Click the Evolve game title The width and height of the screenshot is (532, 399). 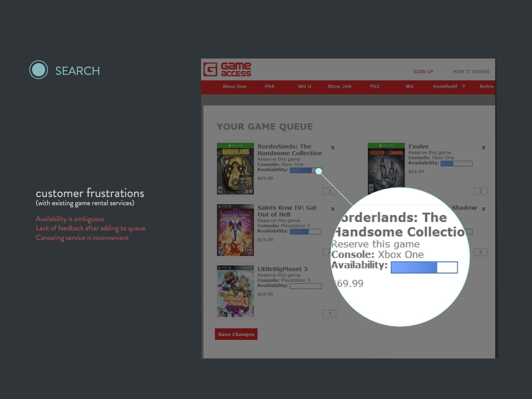pyautogui.click(x=419, y=146)
